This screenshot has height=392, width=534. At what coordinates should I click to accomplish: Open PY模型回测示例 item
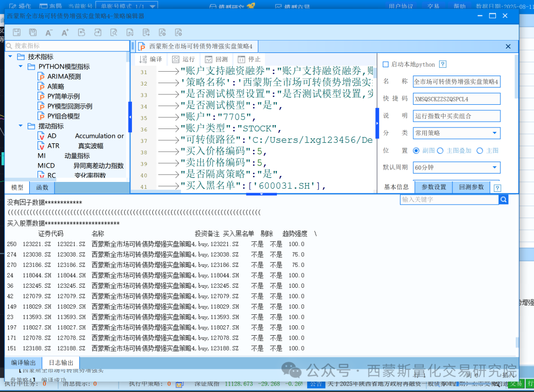point(65,106)
